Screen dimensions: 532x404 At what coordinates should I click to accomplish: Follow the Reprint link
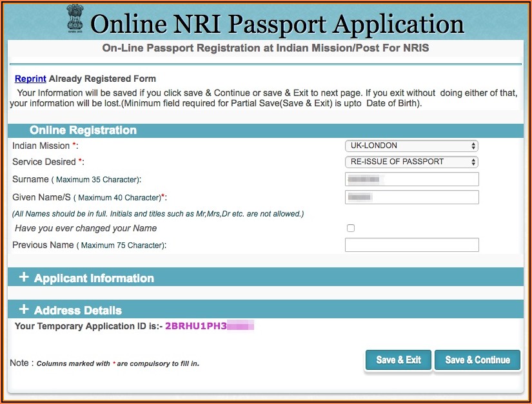30,79
